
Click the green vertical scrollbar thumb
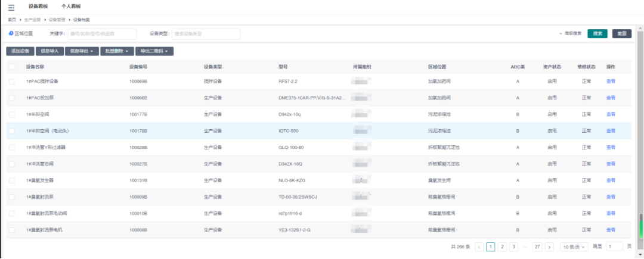(x=641, y=225)
